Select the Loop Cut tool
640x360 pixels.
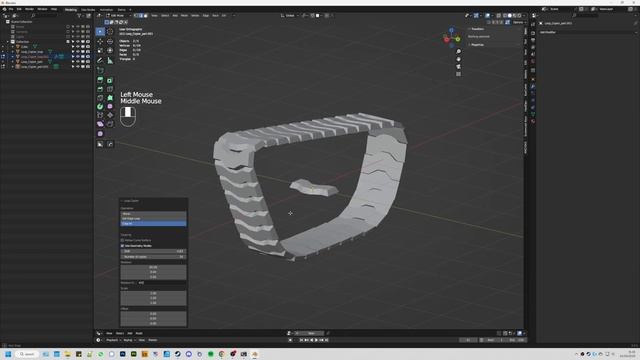click(110, 89)
